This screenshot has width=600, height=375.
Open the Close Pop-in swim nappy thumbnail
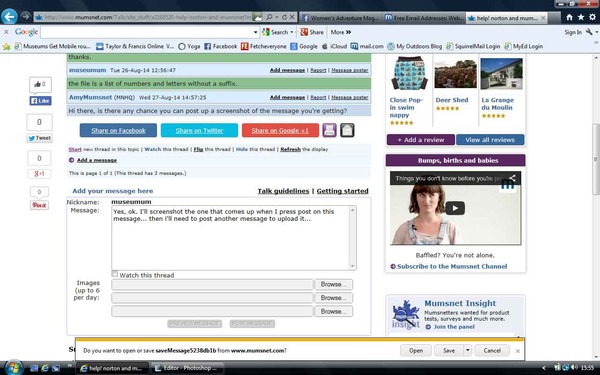coord(409,73)
